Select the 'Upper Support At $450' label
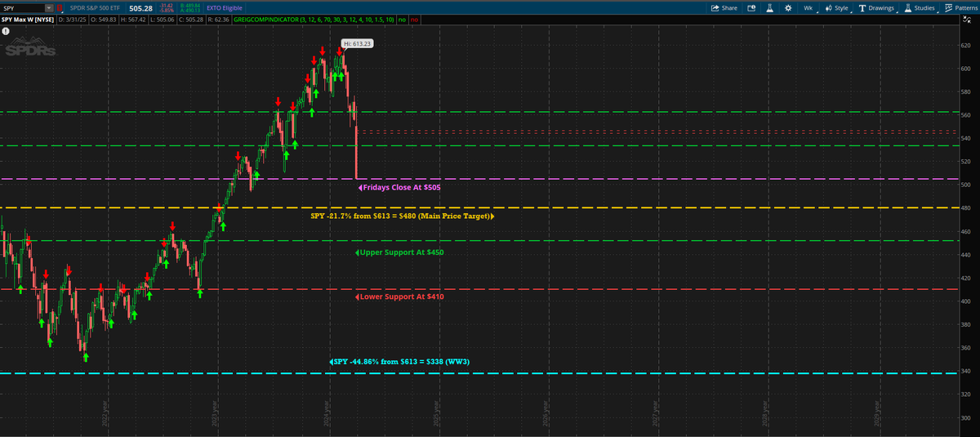This screenshot has width=980, height=437. [399, 252]
